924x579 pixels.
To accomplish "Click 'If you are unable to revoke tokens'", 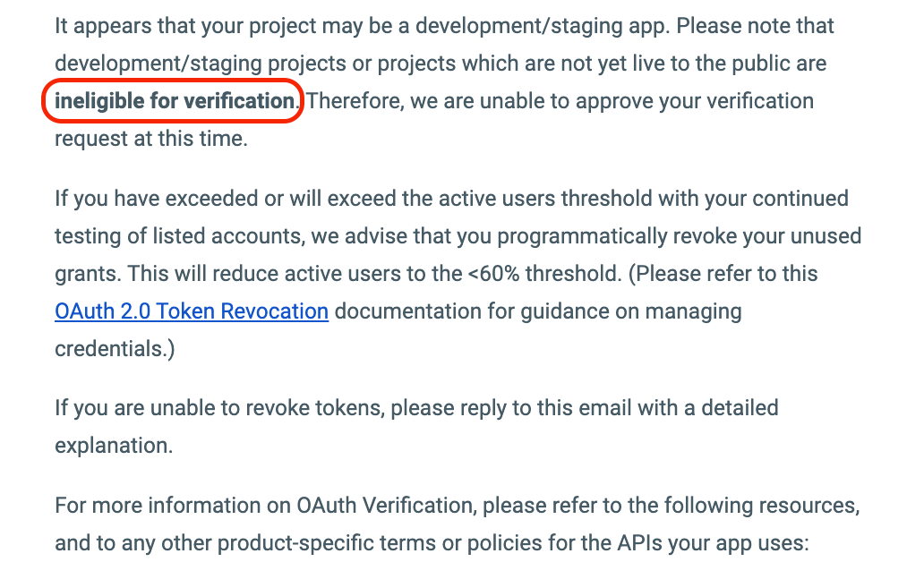I will pyautogui.click(x=219, y=408).
